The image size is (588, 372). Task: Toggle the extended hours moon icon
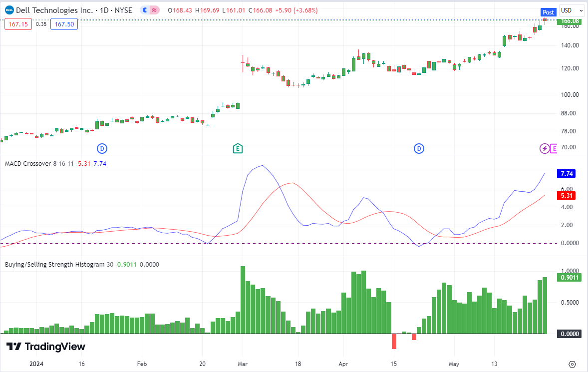point(145,10)
